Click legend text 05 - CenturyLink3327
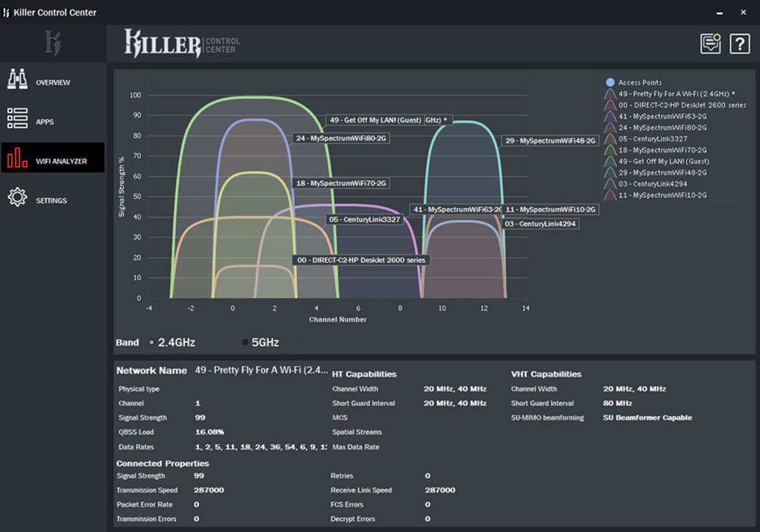The width and height of the screenshot is (760, 532). pyautogui.click(x=652, y=138)
